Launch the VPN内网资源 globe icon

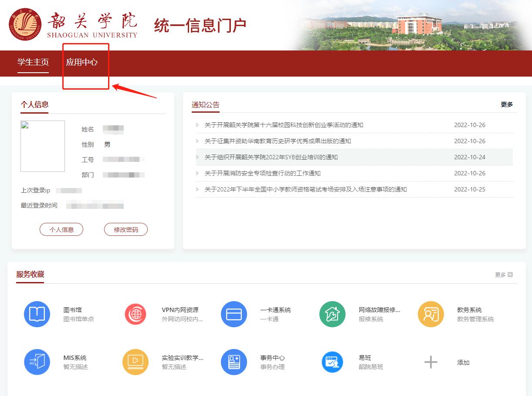(x=136, y=314)
